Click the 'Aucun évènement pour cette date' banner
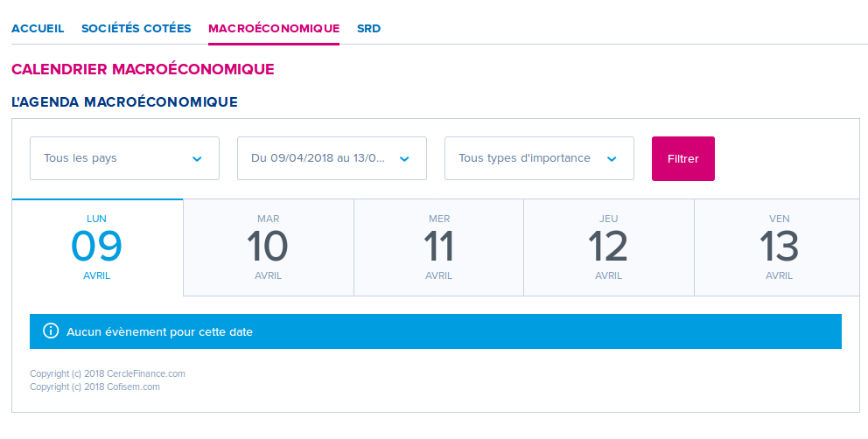 (436, 332)
